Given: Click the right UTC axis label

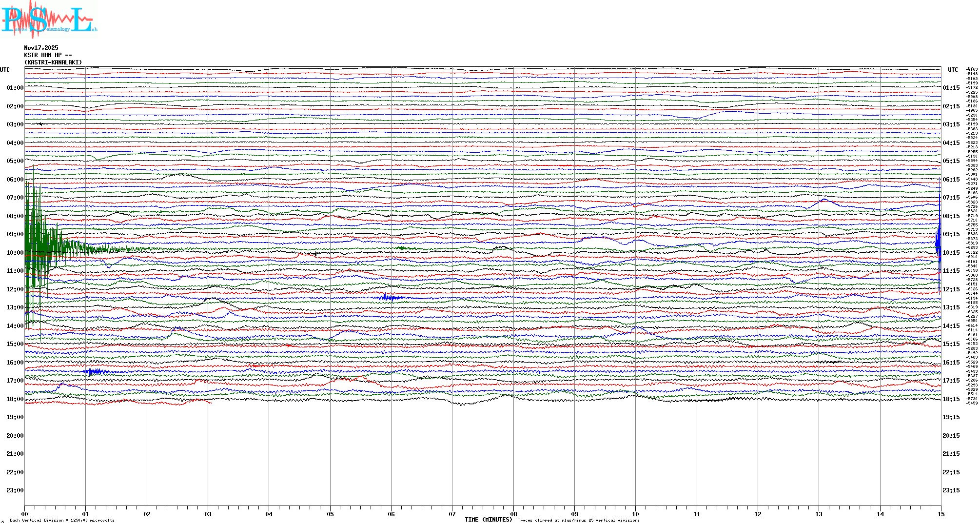Looking at the screenshot, I should 953,70.
